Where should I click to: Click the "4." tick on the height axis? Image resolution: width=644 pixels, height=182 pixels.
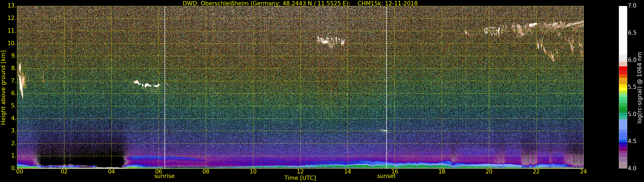(14, 118)
